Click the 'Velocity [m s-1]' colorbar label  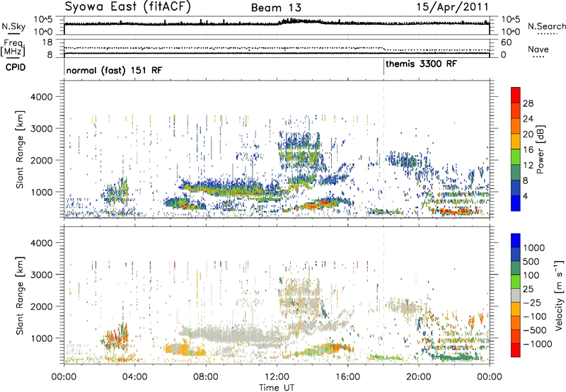pos(559,295)
